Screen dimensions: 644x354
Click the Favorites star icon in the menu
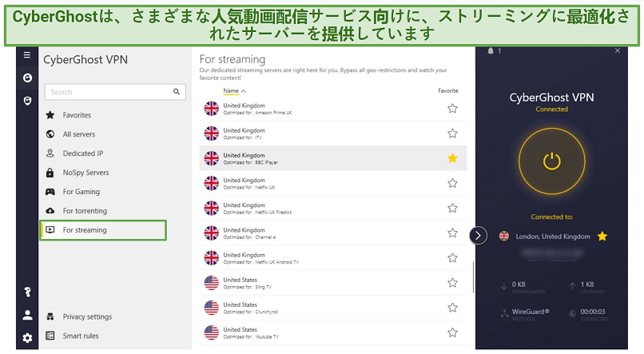point(50,115)
